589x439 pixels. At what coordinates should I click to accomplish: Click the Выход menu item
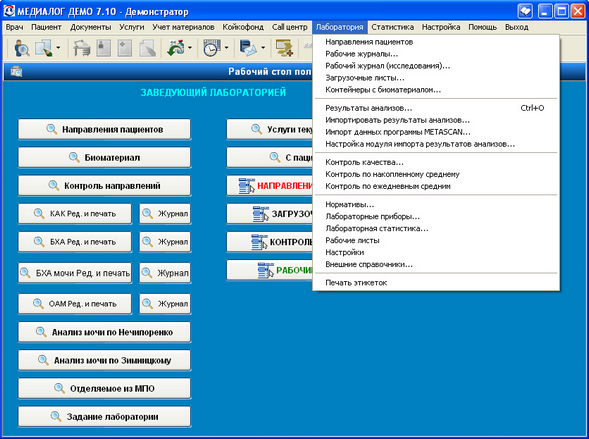(517, 27)
